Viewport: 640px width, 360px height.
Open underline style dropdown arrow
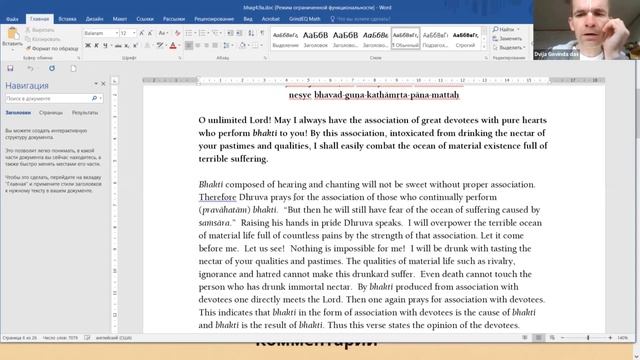click(x=111, y=45)
